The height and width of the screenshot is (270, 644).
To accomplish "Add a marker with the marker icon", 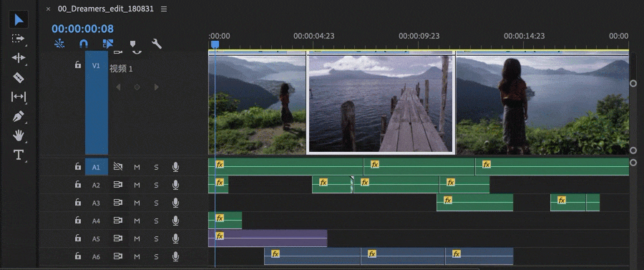I will (x=132, y=44).
